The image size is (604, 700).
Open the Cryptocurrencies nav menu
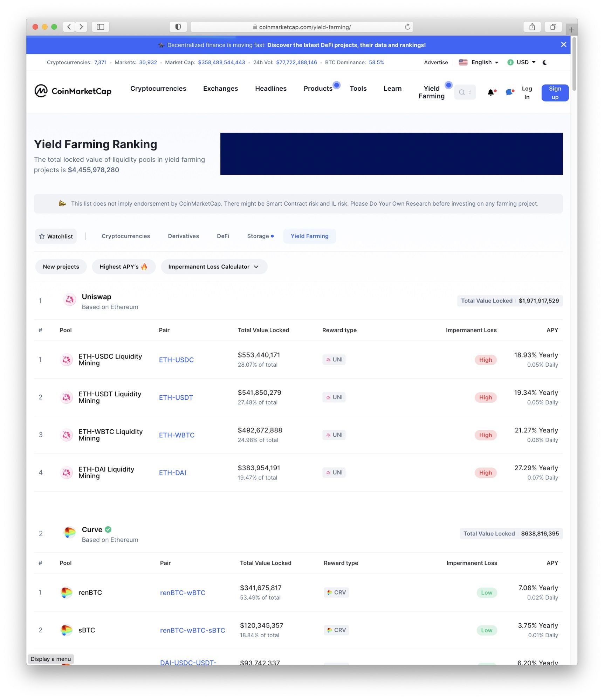click(x=158, y=89)
